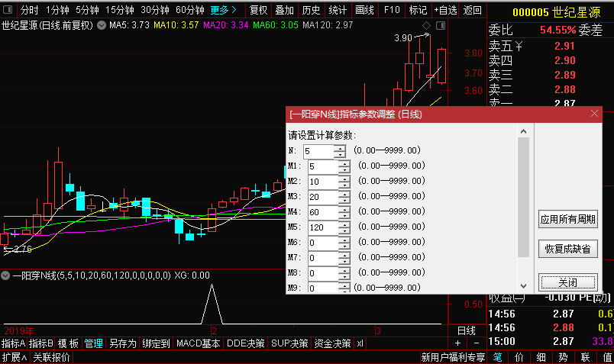The width and height of the screenshot is (614, 364).
Task: Increase M3 value with spinner up
Action: [x=344, y=194]
